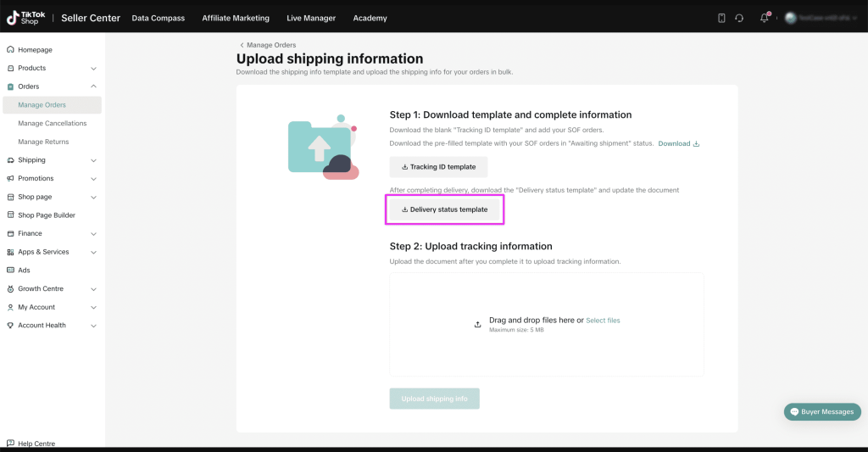
Task: Click the Ads sidebar icon
Action: [10, 271]
